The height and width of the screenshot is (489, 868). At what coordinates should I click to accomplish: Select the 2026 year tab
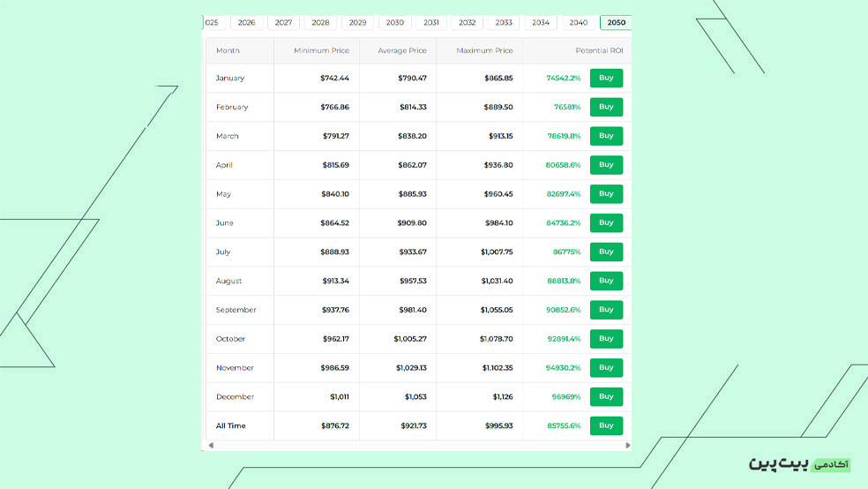click(246, 23)
